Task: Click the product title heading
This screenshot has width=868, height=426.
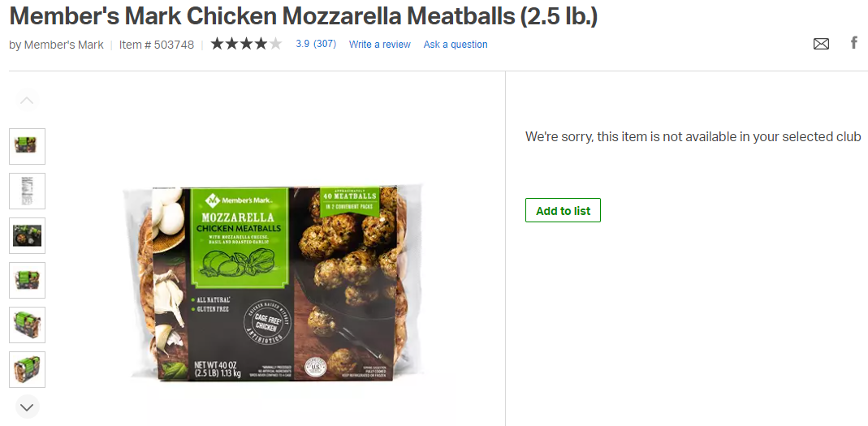Action: click(x=304, y=16)
